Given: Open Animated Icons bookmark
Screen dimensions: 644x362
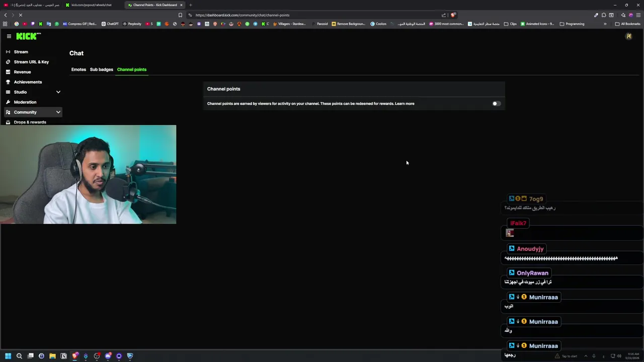Looking at the screenshot, I should [537, 24].
